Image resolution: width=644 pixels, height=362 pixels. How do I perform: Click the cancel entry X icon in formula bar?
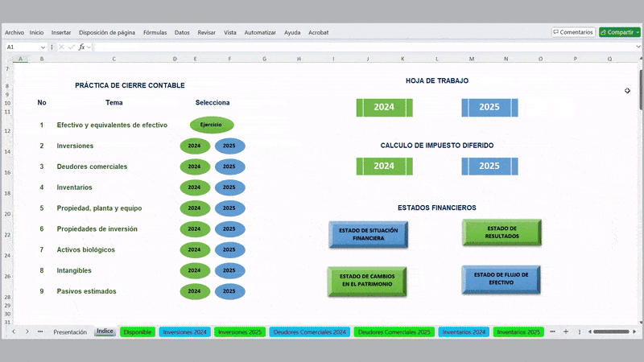click(63, 47)
